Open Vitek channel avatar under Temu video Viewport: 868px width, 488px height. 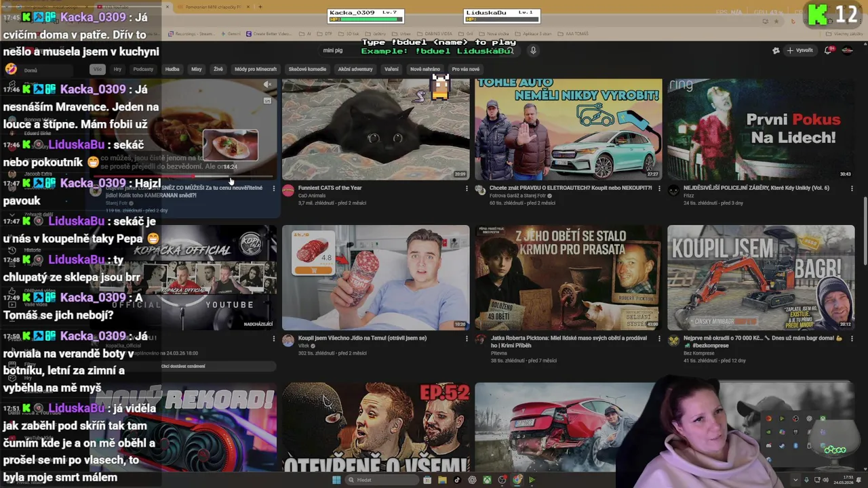point(288,340)
